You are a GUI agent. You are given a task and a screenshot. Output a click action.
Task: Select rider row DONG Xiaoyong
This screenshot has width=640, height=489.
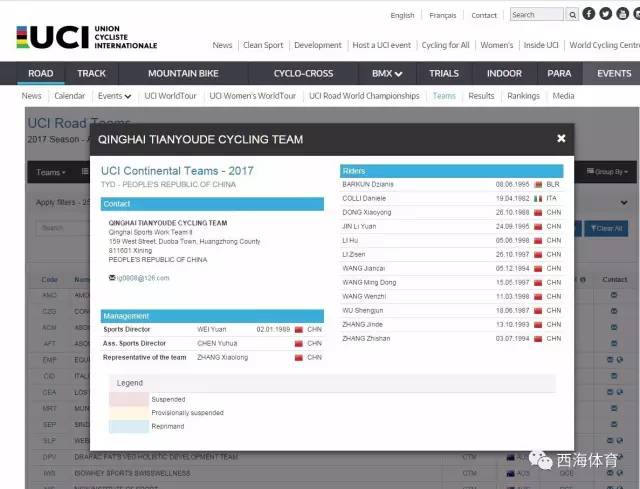pyautogui.click(x=451, y=212)
